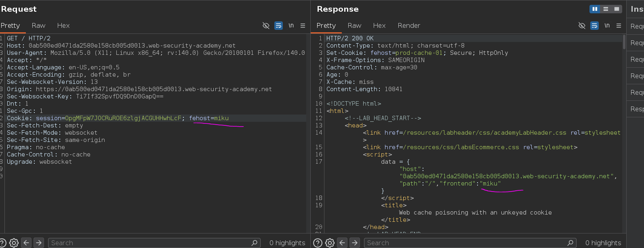
Task: Switch Request view to Raw tab
Action: (x=38, y=25)
